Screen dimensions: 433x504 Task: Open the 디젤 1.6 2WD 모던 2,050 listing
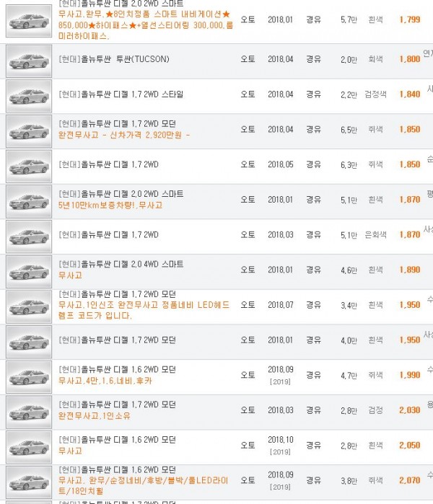click(x=117, y=440)
